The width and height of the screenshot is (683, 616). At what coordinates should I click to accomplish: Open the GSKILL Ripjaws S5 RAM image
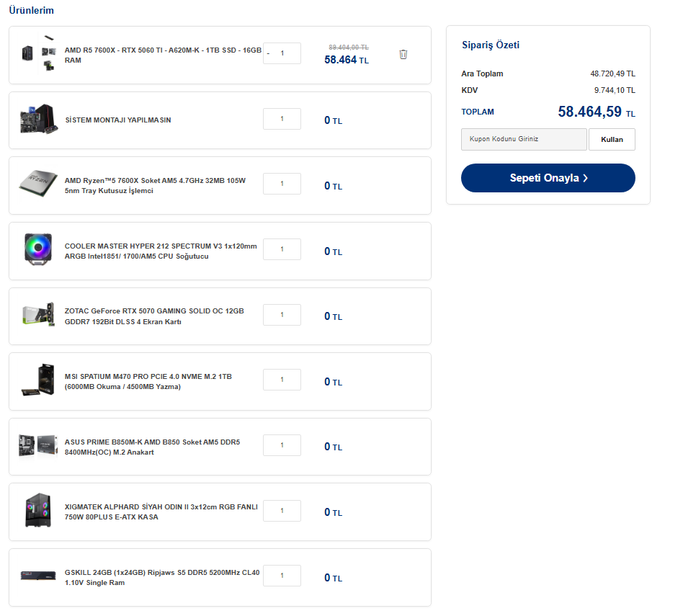[38, 576]
